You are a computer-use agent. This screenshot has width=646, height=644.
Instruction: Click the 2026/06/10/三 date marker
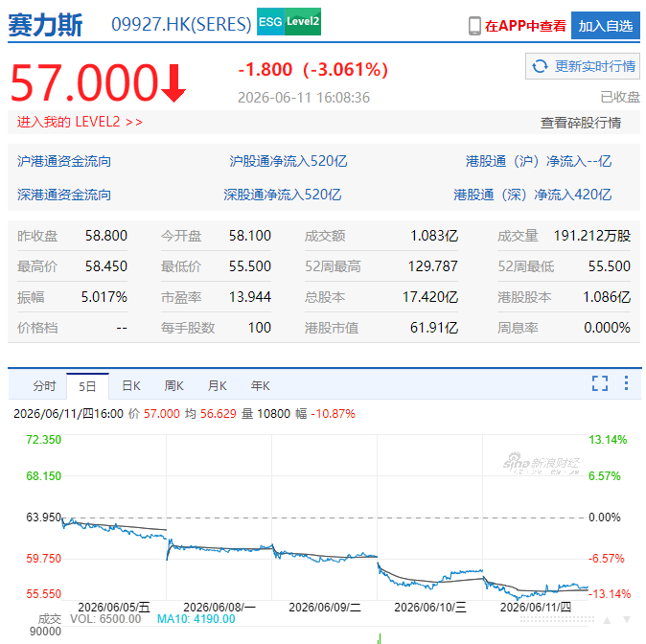tap(430, 608)
